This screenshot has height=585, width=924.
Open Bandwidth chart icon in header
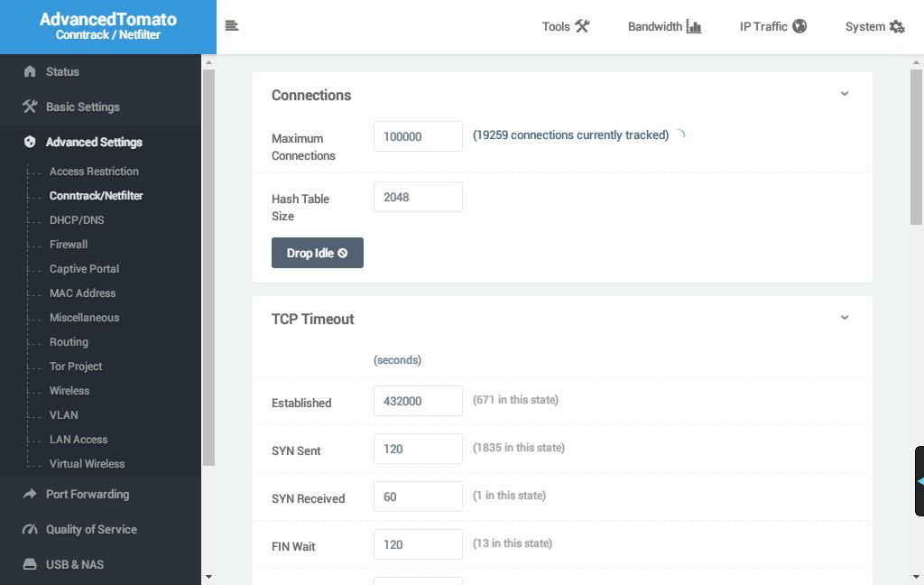(x=693, y=26)
